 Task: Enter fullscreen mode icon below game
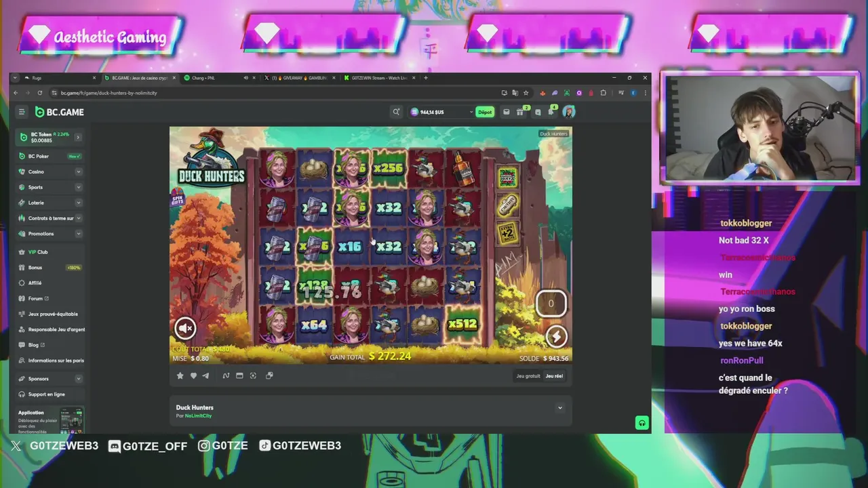(253, 375)
